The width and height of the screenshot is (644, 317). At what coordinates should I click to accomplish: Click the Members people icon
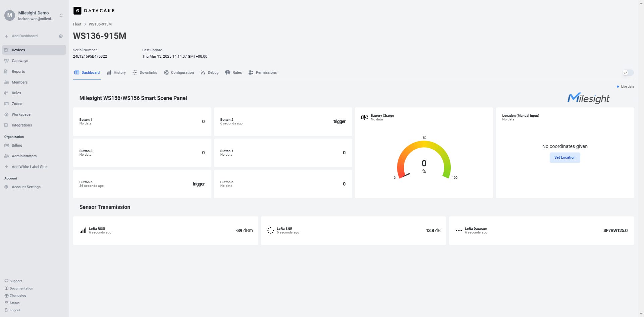6,82
